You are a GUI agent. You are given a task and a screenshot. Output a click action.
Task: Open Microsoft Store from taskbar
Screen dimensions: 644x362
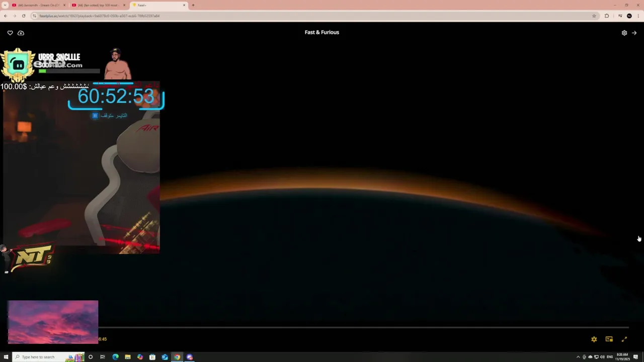click(152, 357)
